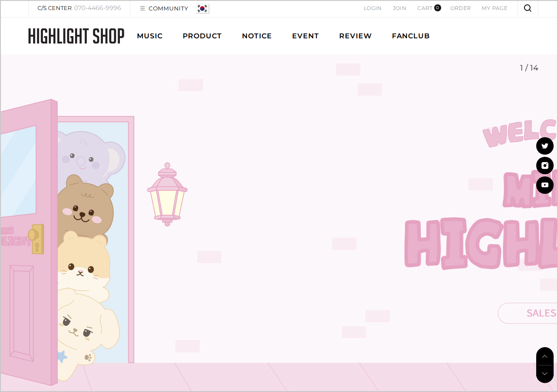Viewport: 558px width, 392px height.
Task: Go to the LOGIN page
Action: [372, 8]
